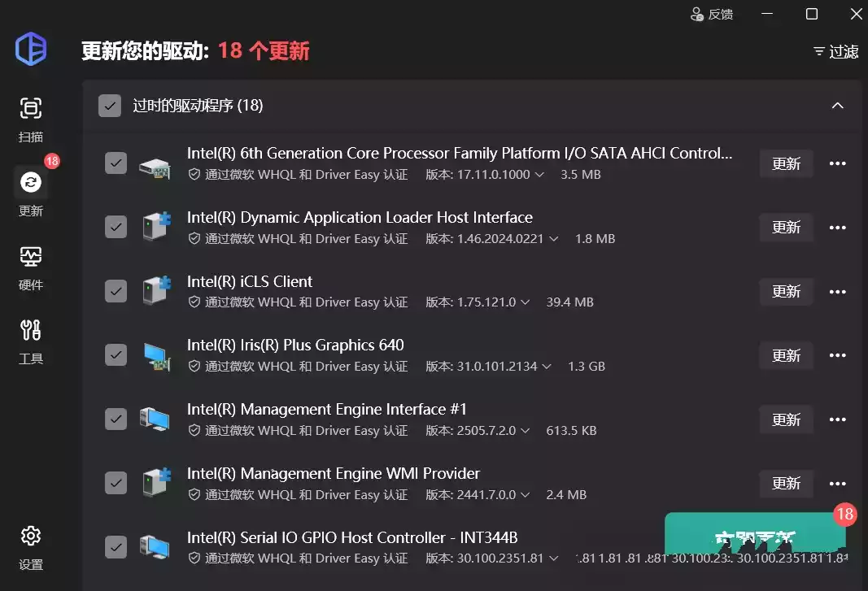868x591 pixels.
Task: Click the red 18 notification badge
Action: pos(845,515)
